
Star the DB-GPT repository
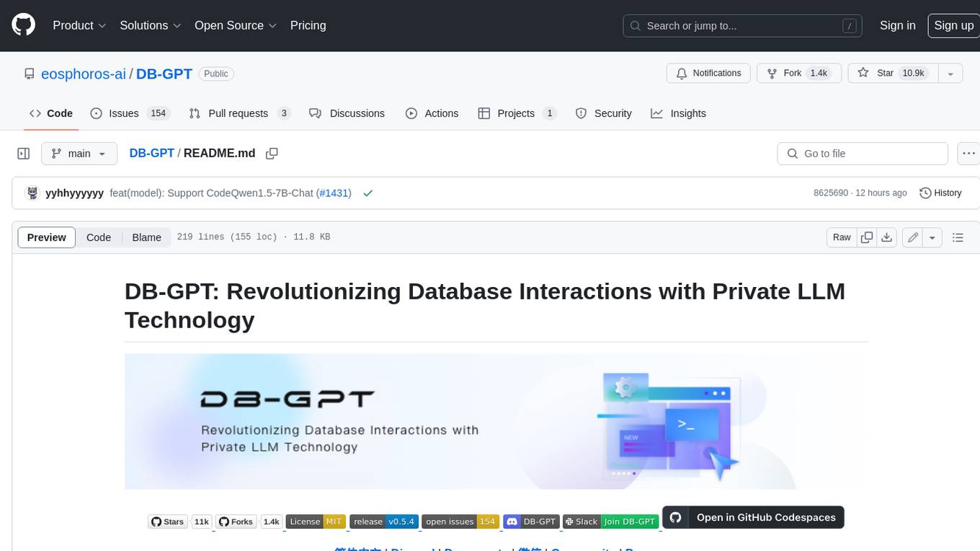[x=894, y=74]
